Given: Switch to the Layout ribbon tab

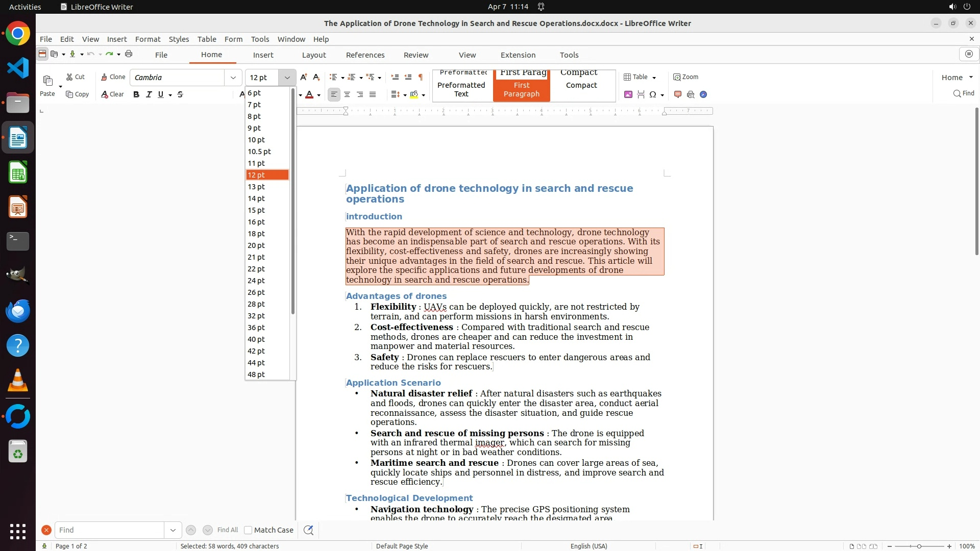Looking at the screenshot, I should point(313,55).
